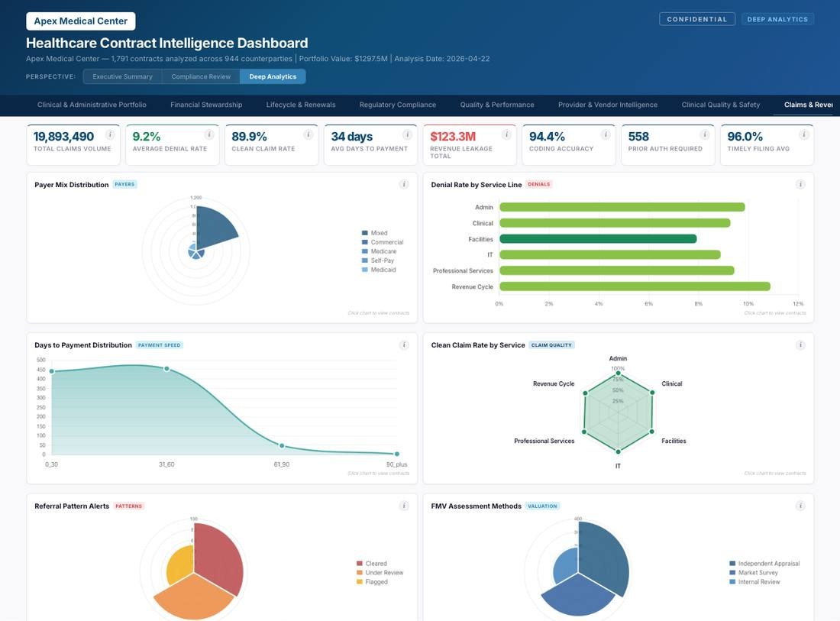Open info icon on Avg Days to Payment card
Viewport: 840px width, 621px height.
(x=407, y=134)
